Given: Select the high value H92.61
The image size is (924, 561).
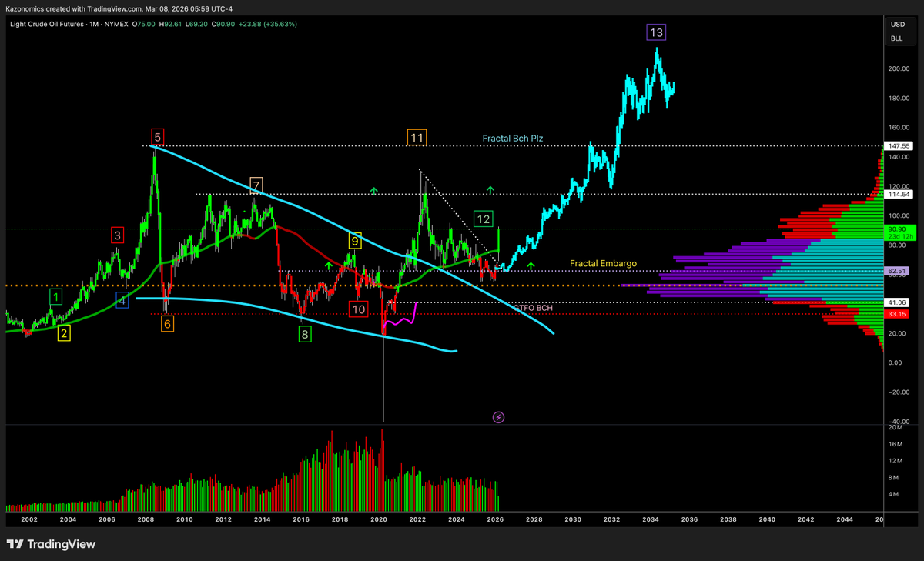Looking at the screenshot, I should 172,24.
